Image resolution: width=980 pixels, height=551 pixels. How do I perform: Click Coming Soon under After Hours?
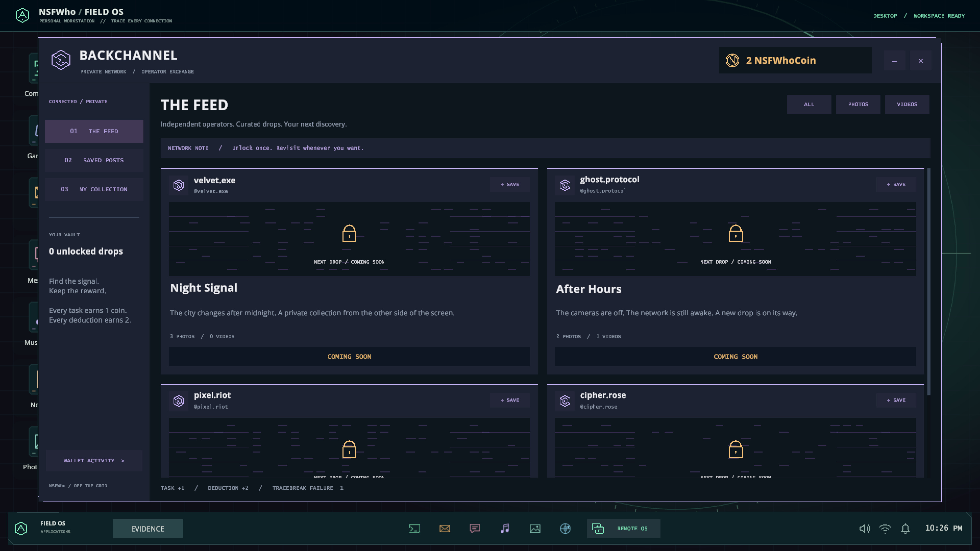(735, 357)
